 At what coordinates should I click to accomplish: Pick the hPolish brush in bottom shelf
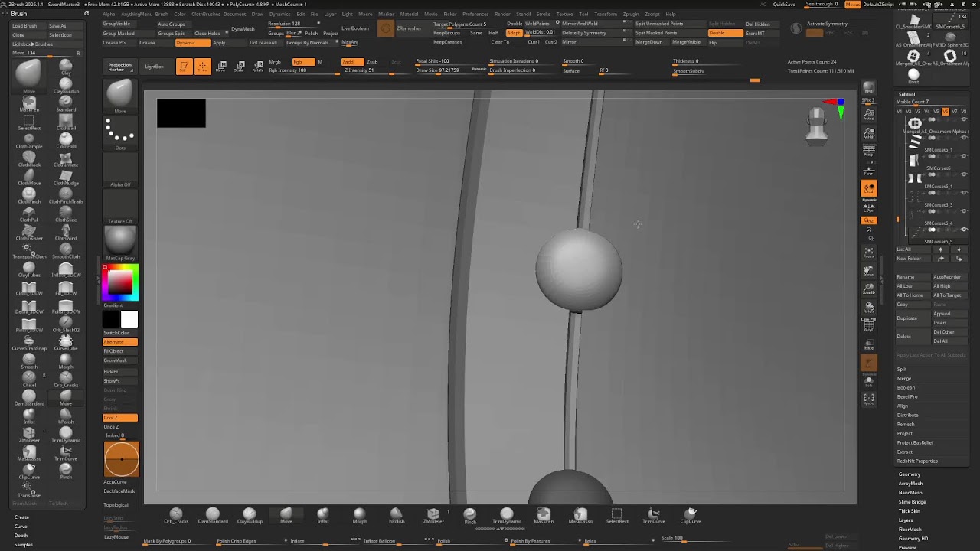coord(397,515)
